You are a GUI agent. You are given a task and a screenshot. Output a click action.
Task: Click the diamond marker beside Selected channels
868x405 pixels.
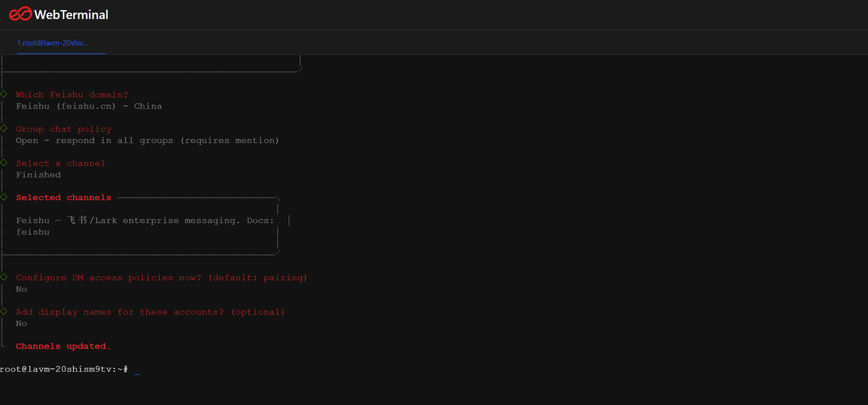4,197
